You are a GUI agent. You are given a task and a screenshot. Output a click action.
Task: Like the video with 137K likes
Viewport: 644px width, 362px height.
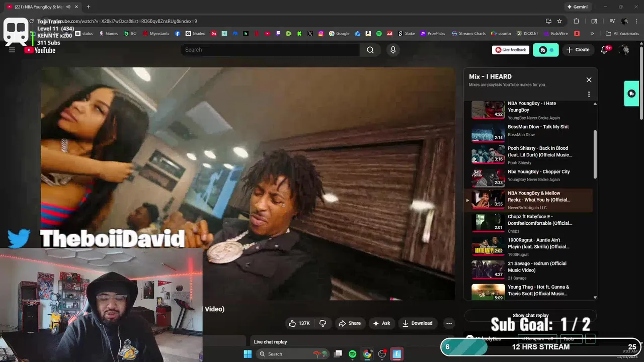point(299,323)
